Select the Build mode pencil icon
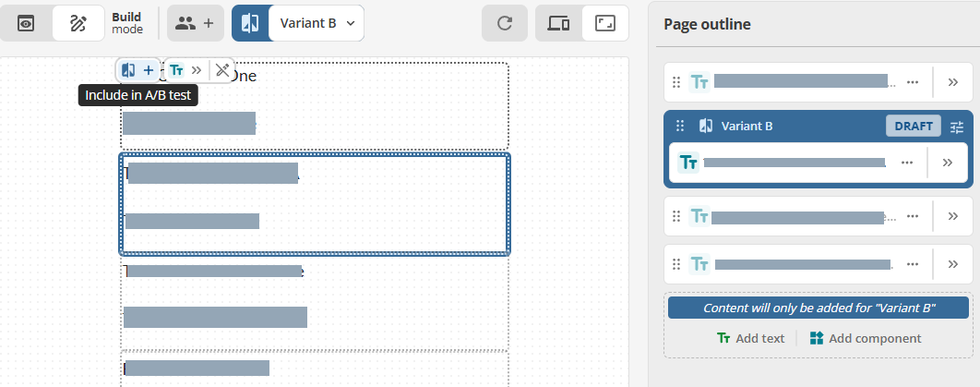 [x=78, y=24]
